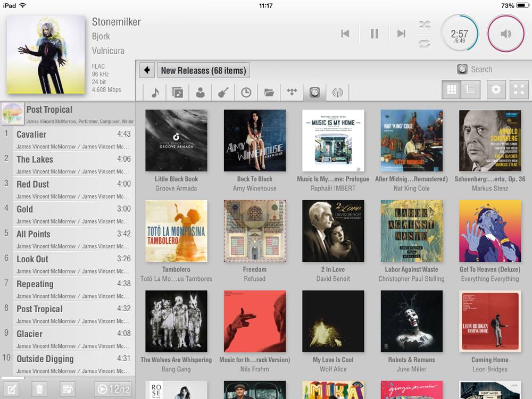Tap the Wi-Fi status icon

pyautogui.click(x=23, y=5)
